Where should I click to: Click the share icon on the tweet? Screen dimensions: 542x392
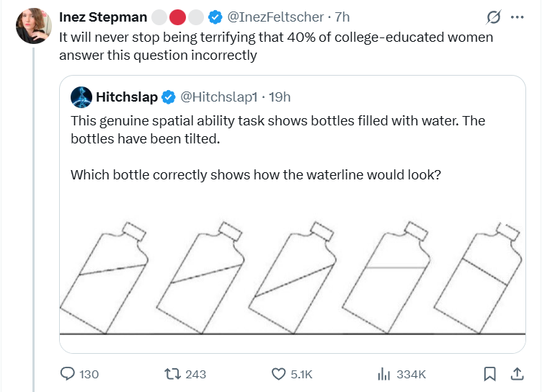[x=517, y=374]
